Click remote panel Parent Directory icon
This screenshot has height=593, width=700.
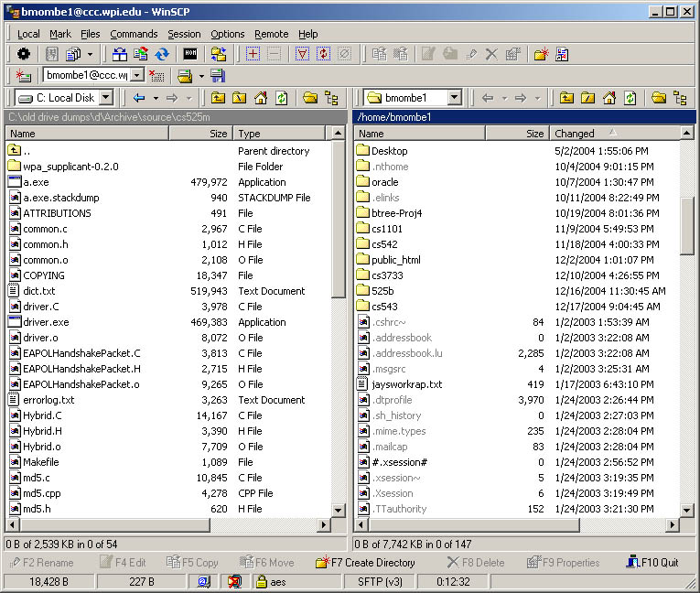coord(566,98)
